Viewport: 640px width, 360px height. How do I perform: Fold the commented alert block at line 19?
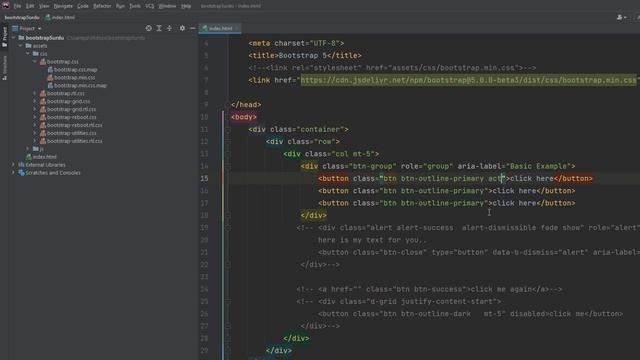click(x=228, y=228)
